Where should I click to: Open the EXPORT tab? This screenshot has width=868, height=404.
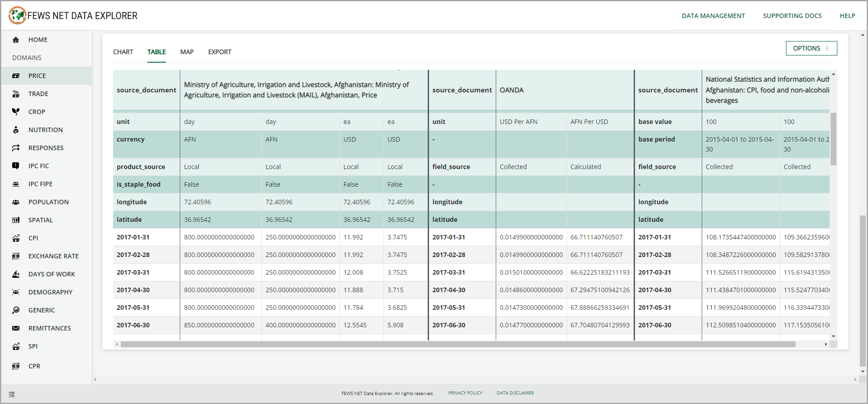219,52
